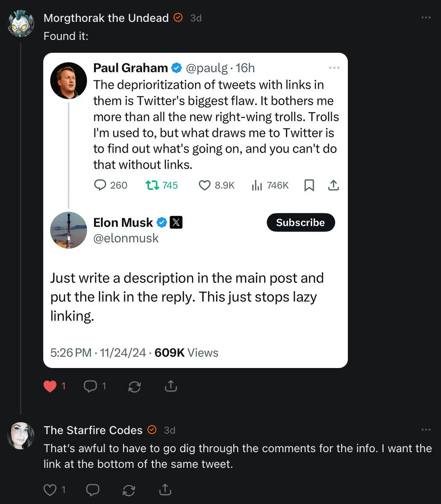Click the retweet icon showing 745
Viewport: 441px width, 504px height.
153,185
